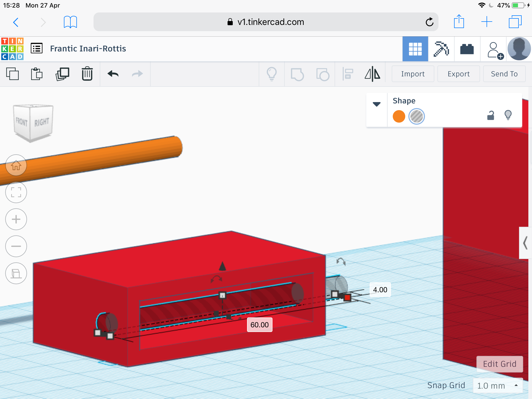Click the view cube FRONT face

[22, 122]
